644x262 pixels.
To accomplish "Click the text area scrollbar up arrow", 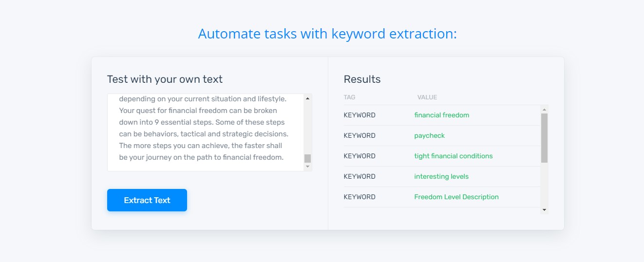I will pos(307,98).
